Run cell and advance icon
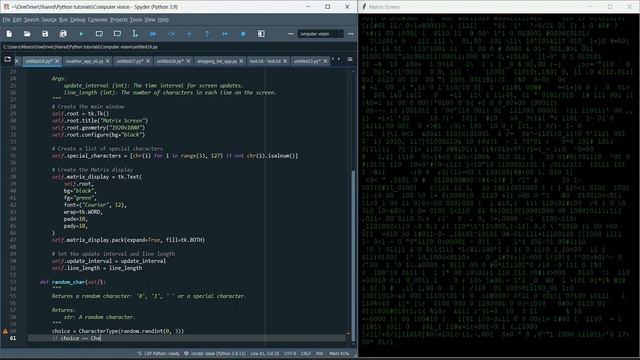The width and height of the screenshot is (640, 360). click(x=117, y=34)
